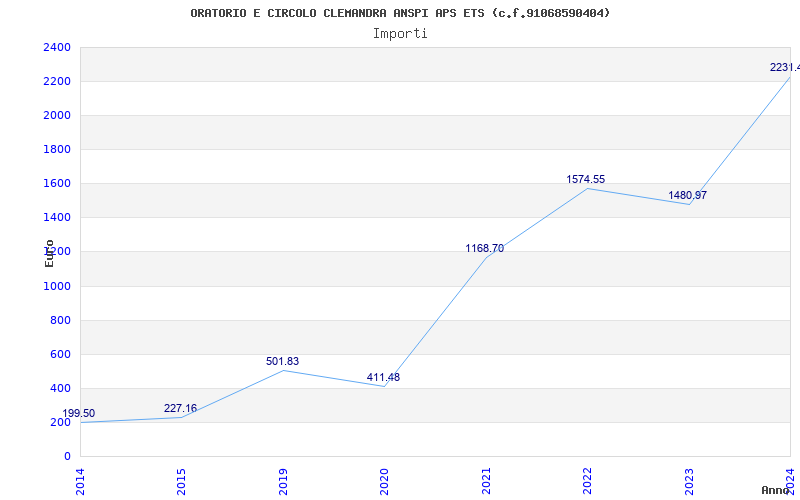Click the 2231 value label at 2024

pyautogui.click(x=785, y=67)
